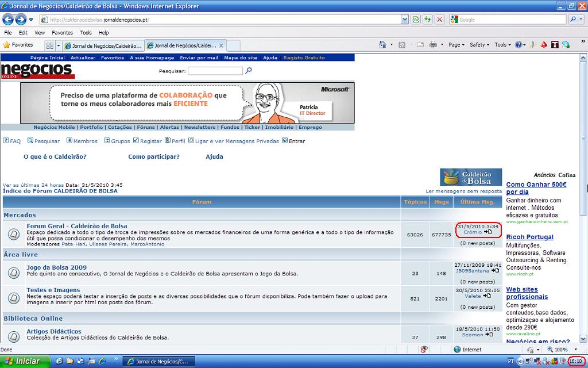The height and width of the screenshot is (368, 588).
Task: Click the FAQ icon link
Action: [12, 141]
